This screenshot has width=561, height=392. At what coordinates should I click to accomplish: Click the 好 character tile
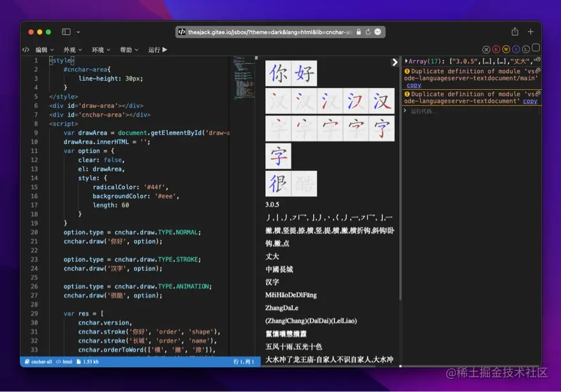[304, 73]
